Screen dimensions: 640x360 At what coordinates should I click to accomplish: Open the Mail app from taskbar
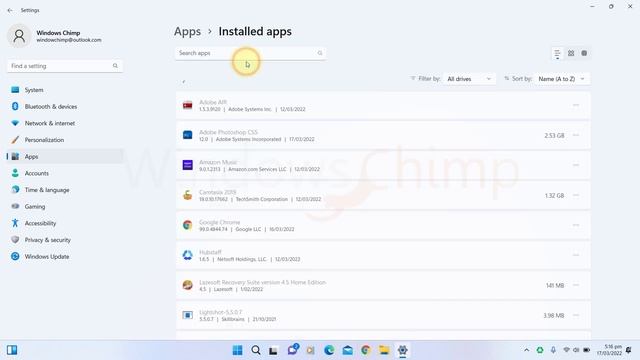click(347, 350)
